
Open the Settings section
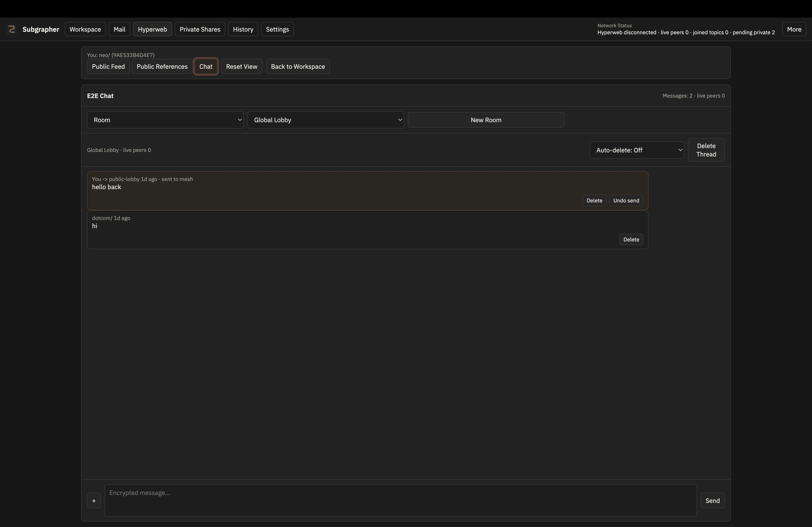(277, 29)
